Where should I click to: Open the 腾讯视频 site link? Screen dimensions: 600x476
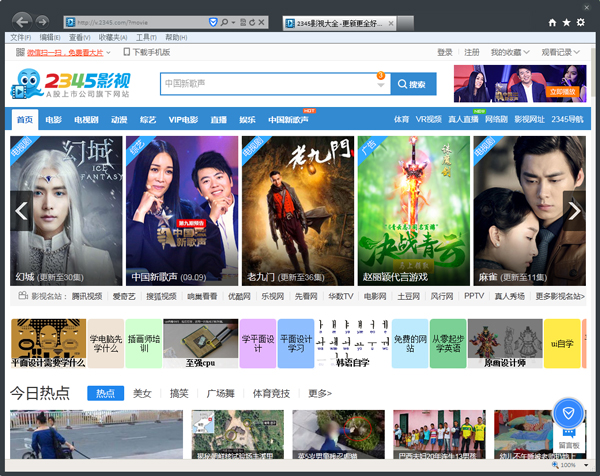coord(87,296)
